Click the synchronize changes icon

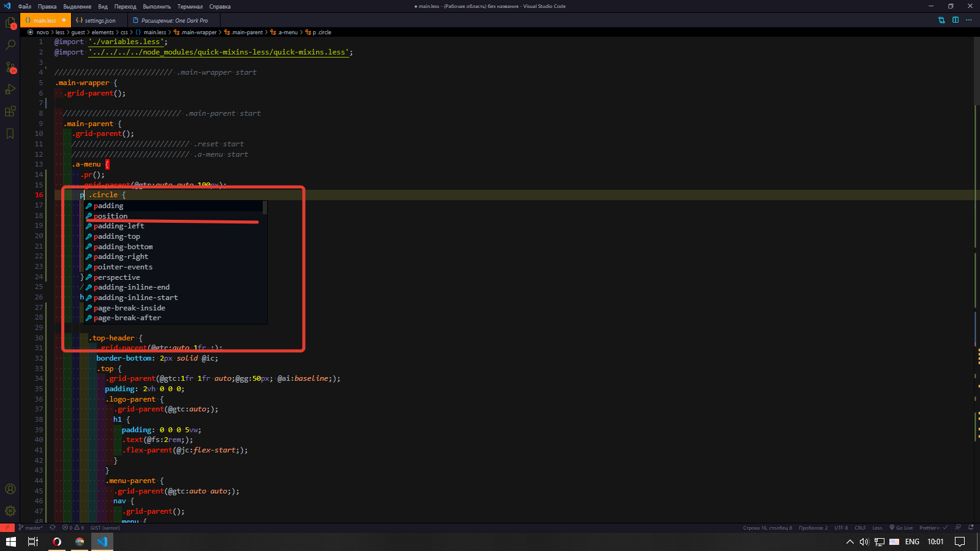53,527
